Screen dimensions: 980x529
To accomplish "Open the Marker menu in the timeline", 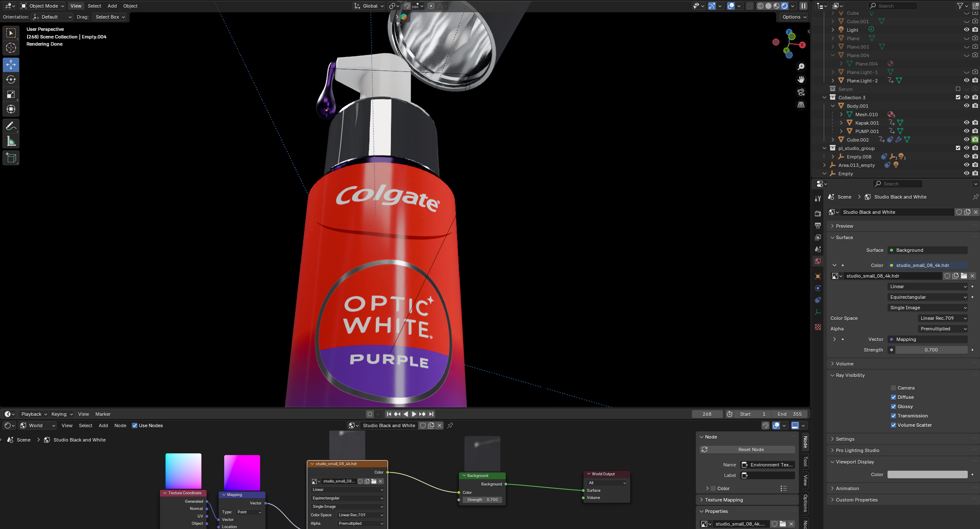I will [103, 414].
